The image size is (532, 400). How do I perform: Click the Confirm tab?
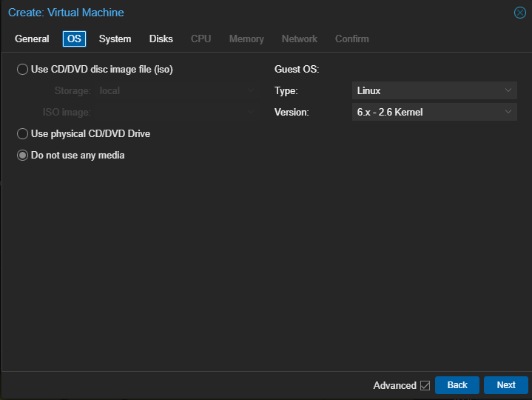pyautogui.click(x=351, y=39)
